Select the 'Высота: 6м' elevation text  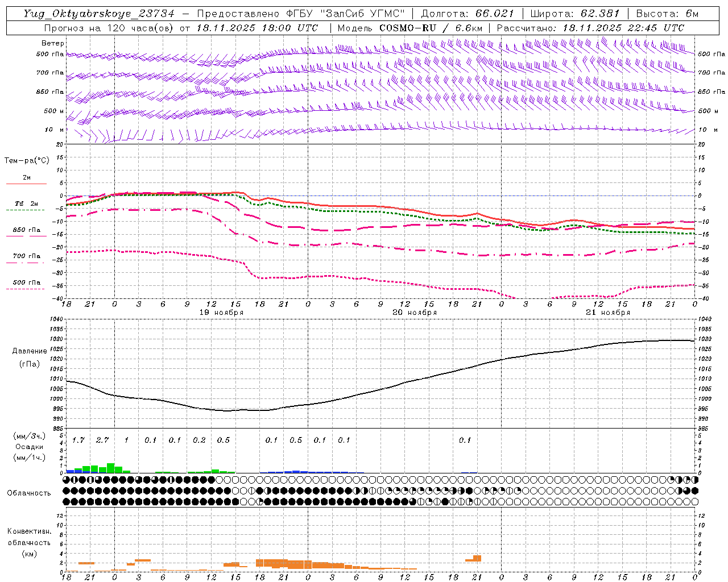tap(667, 14)
